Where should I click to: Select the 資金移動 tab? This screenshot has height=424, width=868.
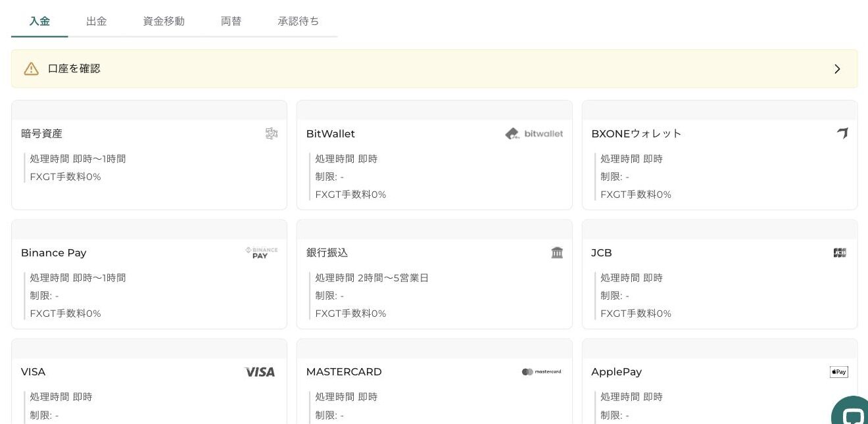pos(164,21)
